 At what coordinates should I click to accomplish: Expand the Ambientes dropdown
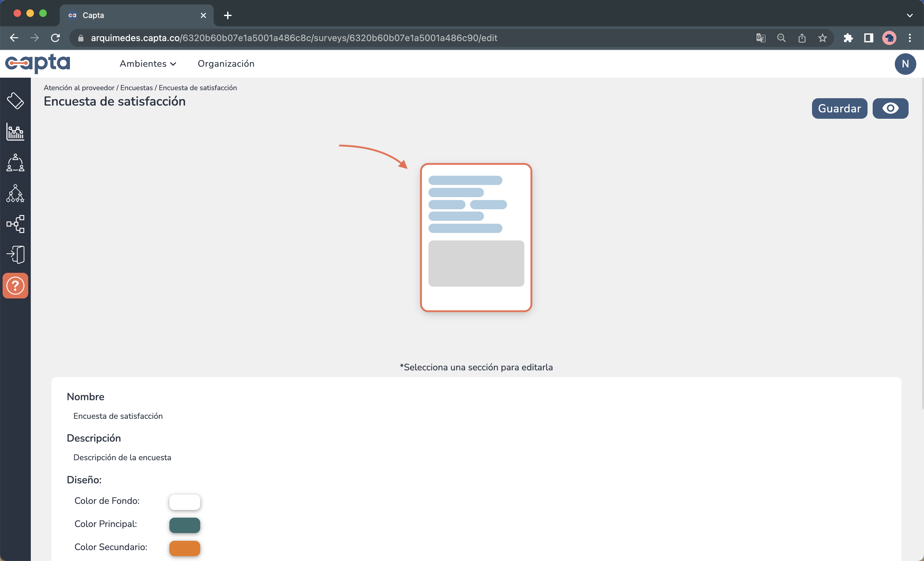[148, 64]
